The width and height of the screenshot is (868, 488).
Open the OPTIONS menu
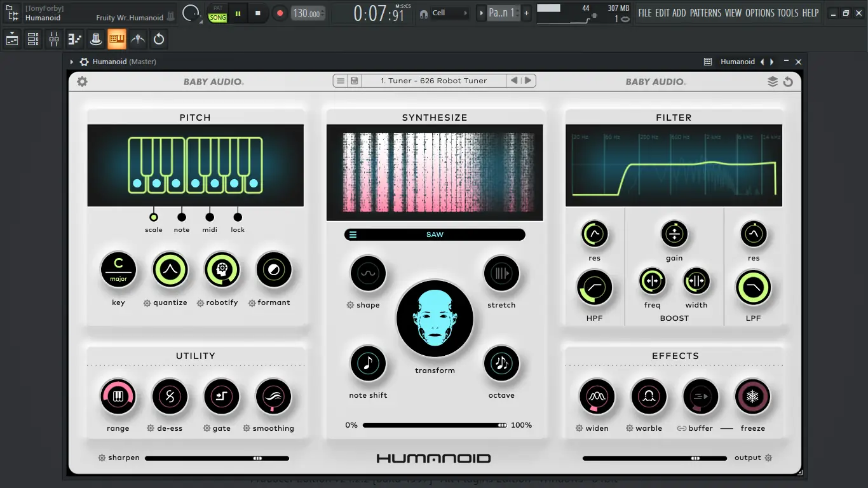760,13
